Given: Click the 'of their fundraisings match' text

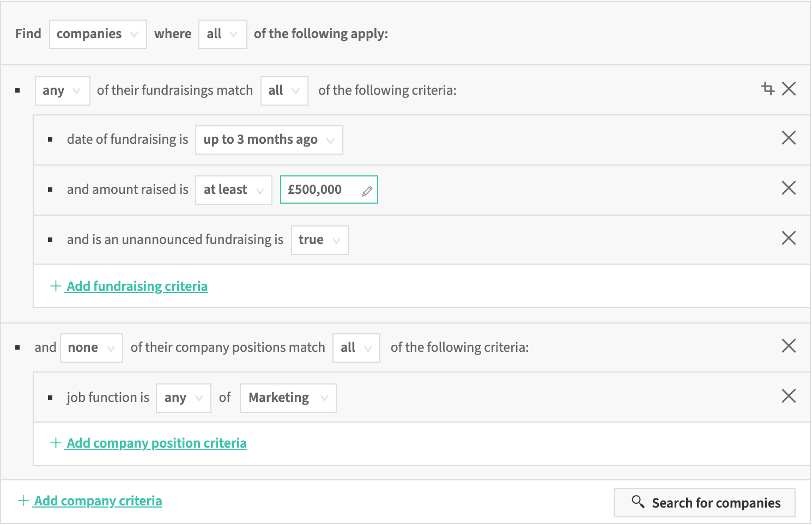Looking at the screenshot, I should [x=175, y=90].
